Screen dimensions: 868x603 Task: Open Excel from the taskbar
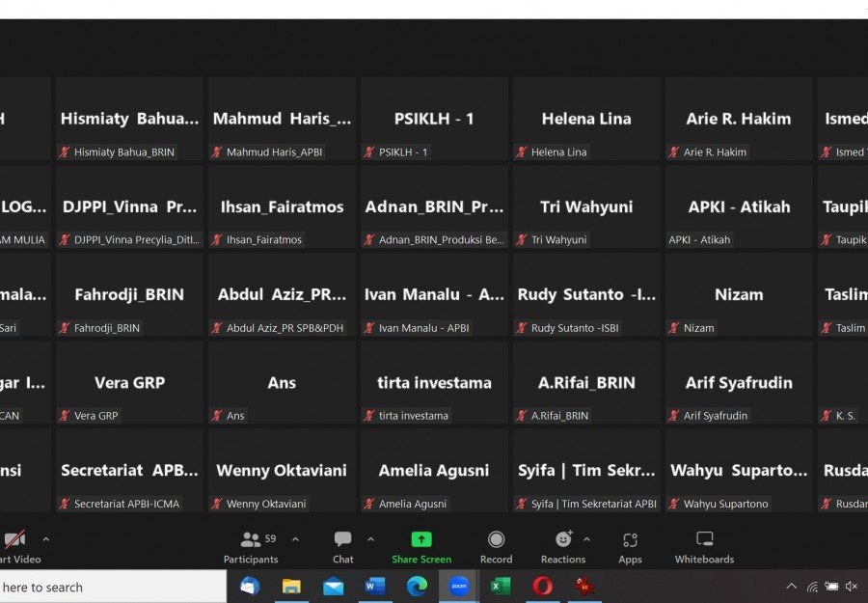tap(500, 586)
